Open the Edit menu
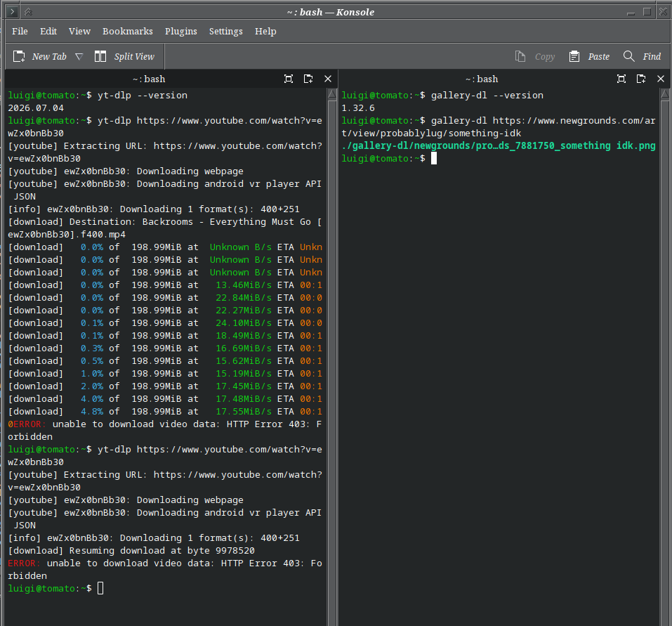The height and width of the screenshot is (626, 672). point(48,32)
